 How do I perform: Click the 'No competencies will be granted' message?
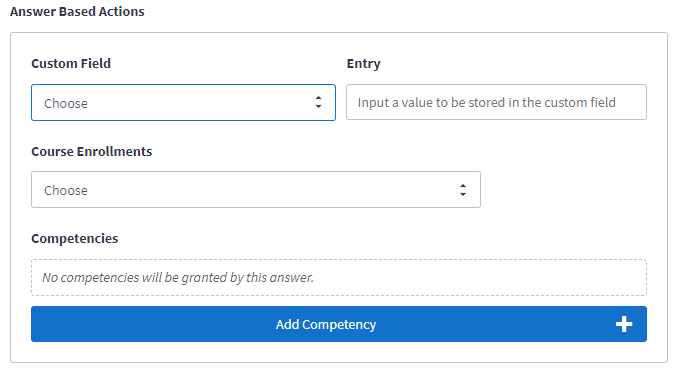178,278
